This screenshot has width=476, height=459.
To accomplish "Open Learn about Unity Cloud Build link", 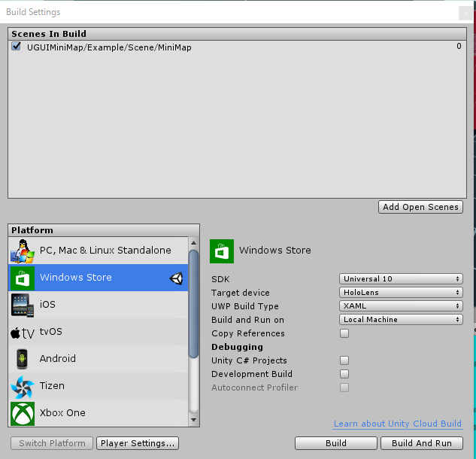I will pyautogui.click(x=398, y=424).
